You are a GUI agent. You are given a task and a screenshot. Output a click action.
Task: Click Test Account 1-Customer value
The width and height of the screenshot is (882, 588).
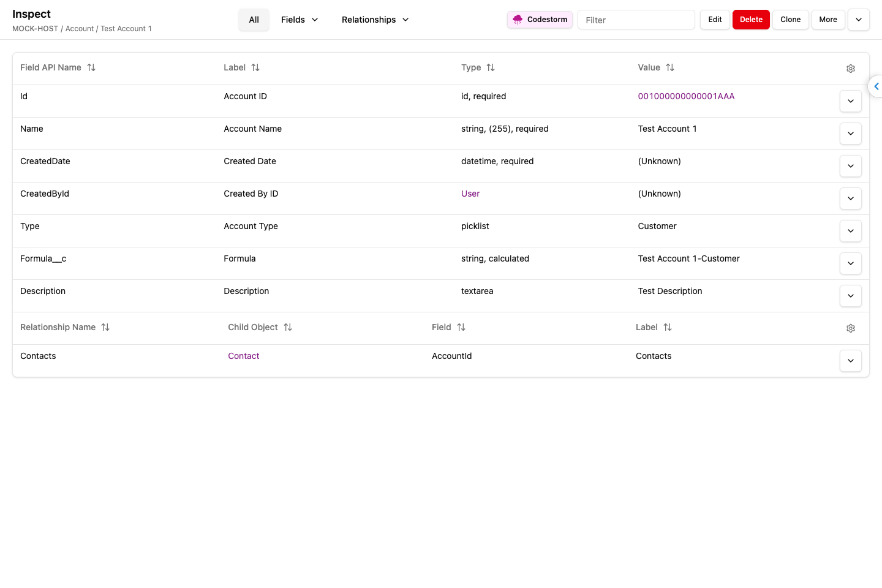pyautogui.click(x=689, y=258)
